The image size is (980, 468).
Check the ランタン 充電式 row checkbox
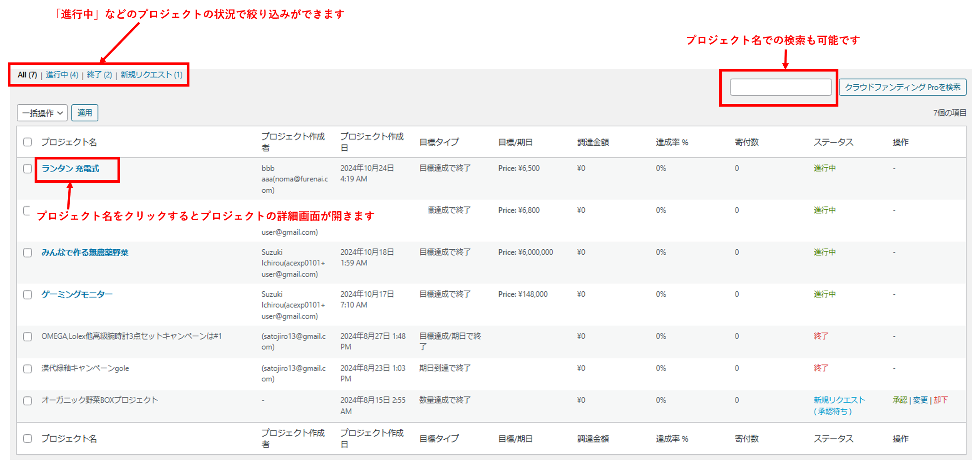coord(28,169)
